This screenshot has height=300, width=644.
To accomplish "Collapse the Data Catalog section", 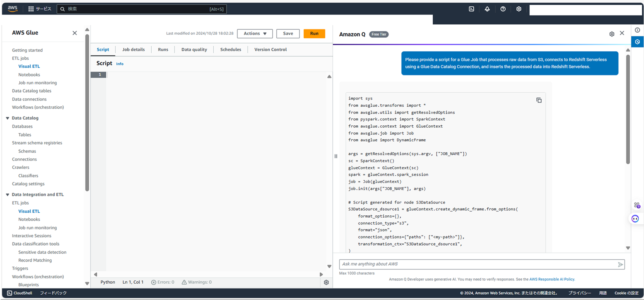I will 8,118.
